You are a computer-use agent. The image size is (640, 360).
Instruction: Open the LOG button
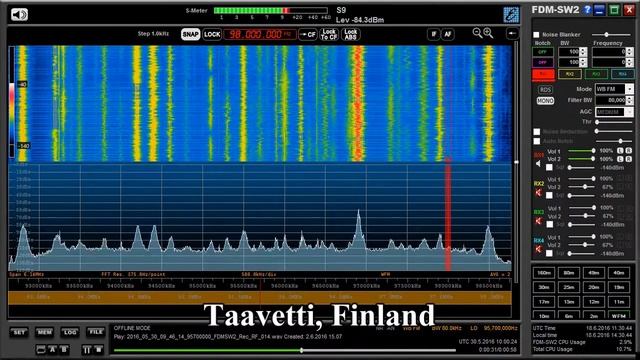pyautogui.click(x=70, y=333)
